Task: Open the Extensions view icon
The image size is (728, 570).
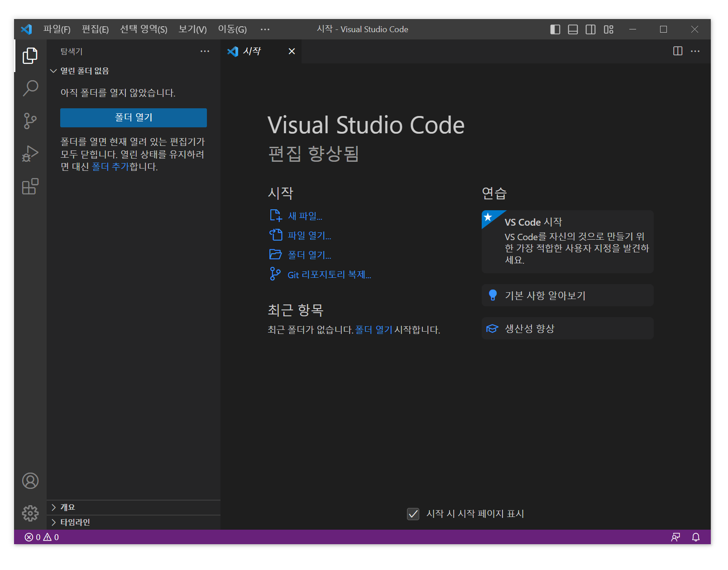Action: click(30, 186)
